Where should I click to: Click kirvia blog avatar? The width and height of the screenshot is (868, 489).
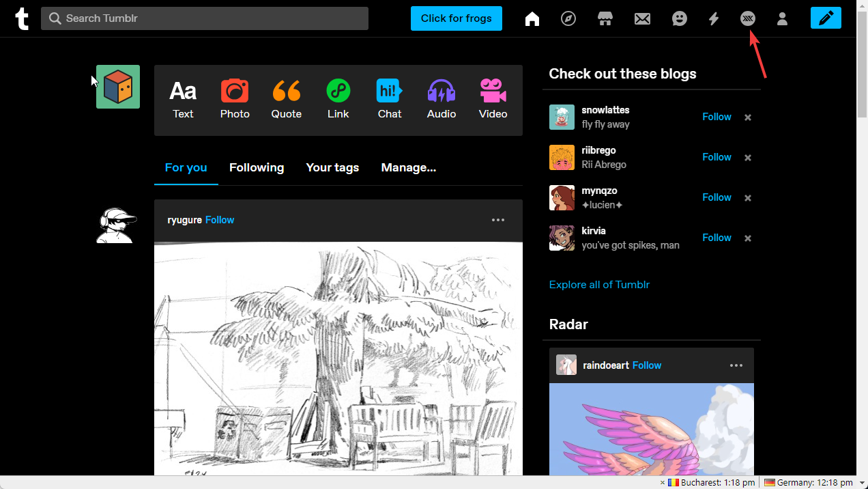tap(562, 238)
